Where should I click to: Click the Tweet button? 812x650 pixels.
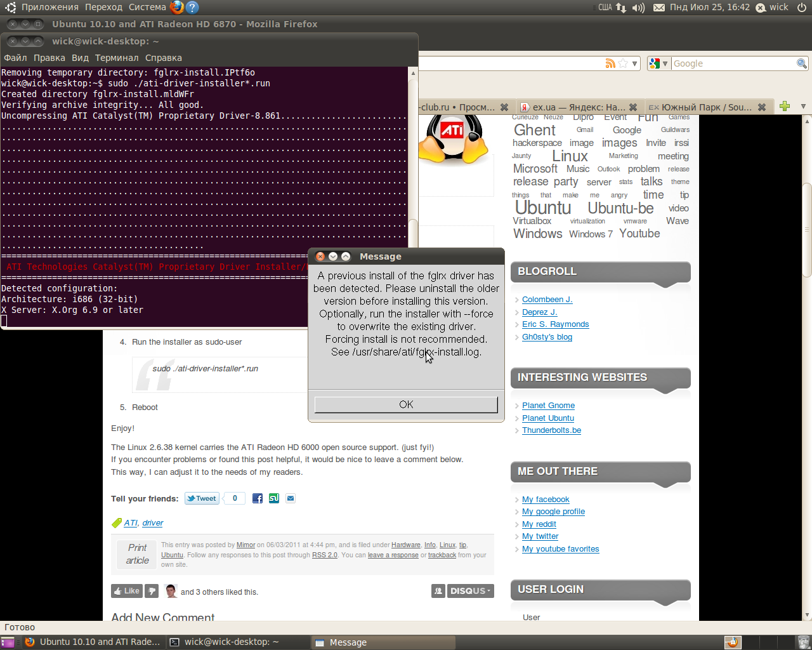click(x=202, y=498)
